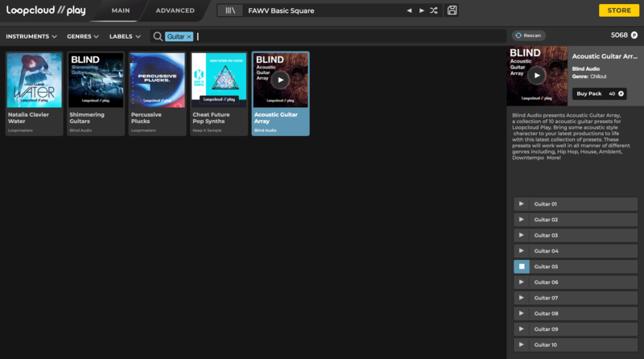This screenshot has height=359, width=644.
Task: Play the Guitar 01 preset preview
Action: (522, 204)
